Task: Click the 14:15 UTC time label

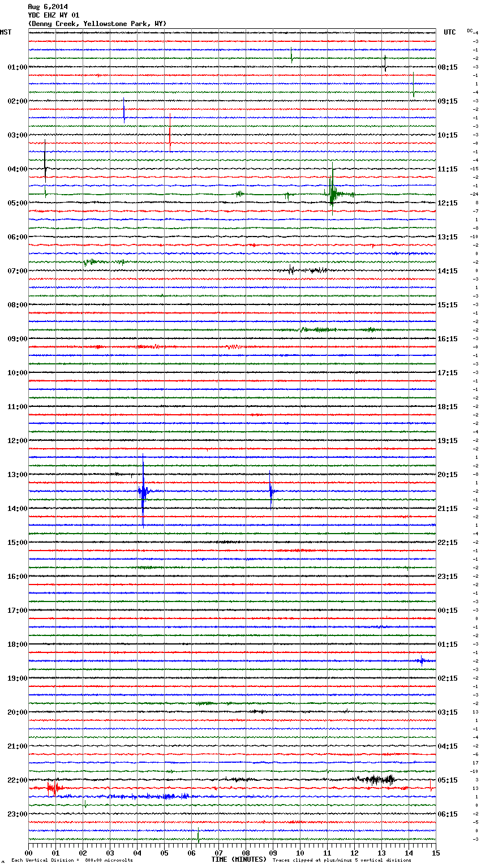Action: click(x=448, y=271)
